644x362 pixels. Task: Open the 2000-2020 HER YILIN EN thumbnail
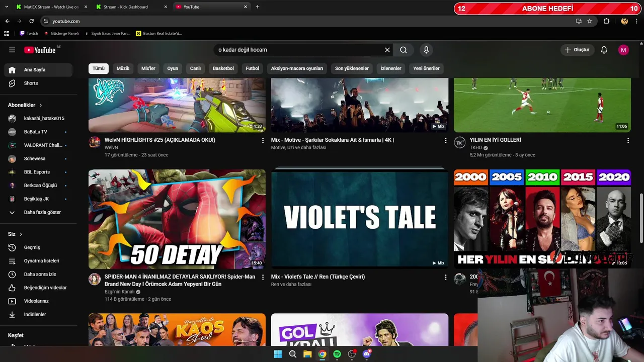pos(542,219)
